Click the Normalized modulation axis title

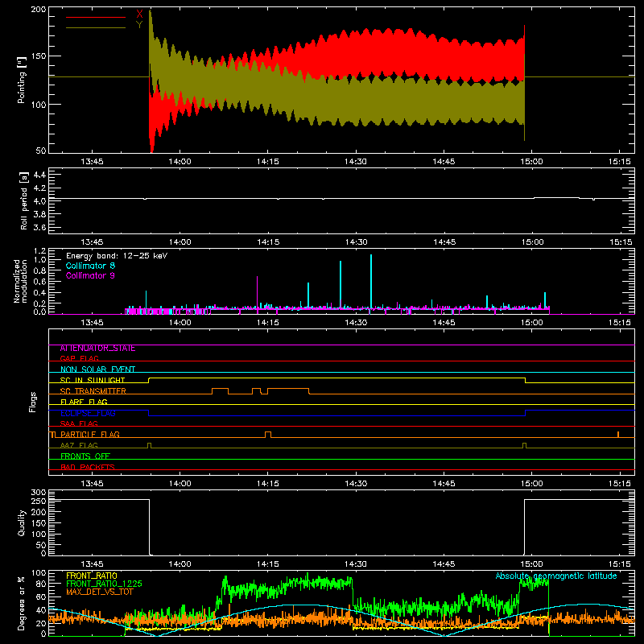[x=20, y=281]
